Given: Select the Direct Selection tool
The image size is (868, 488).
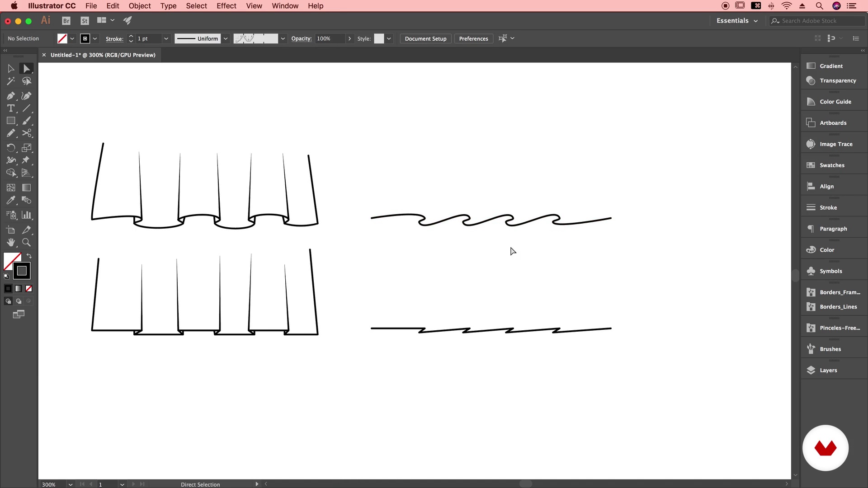Looking at the screenshot, I should [x=27, y=69].
